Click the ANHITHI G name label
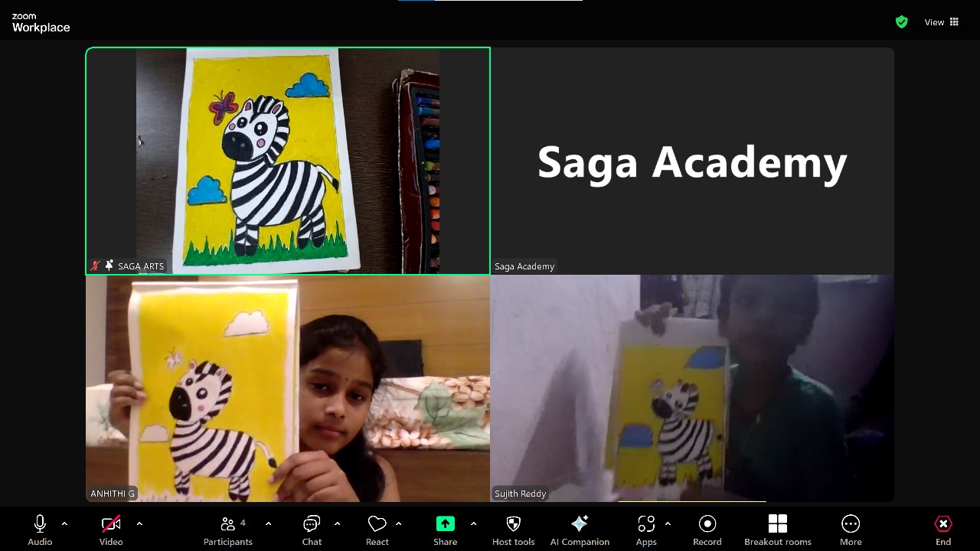This screenshot has width=980, height=551. coord(113,494)
